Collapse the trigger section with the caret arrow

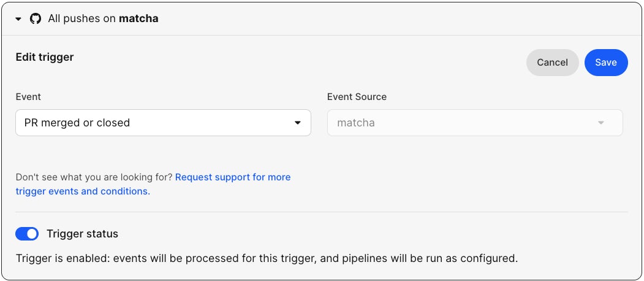18,19
